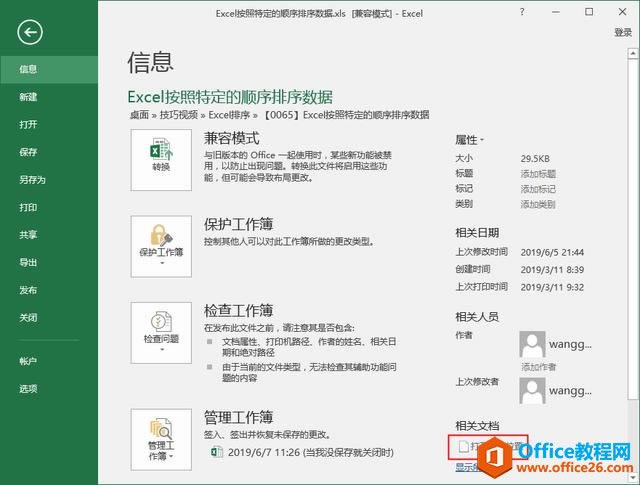Screen dimensions: 640x485
Task: Click the Excel file icon beside 2019/6/7 version
Action: tap(217, 452)
